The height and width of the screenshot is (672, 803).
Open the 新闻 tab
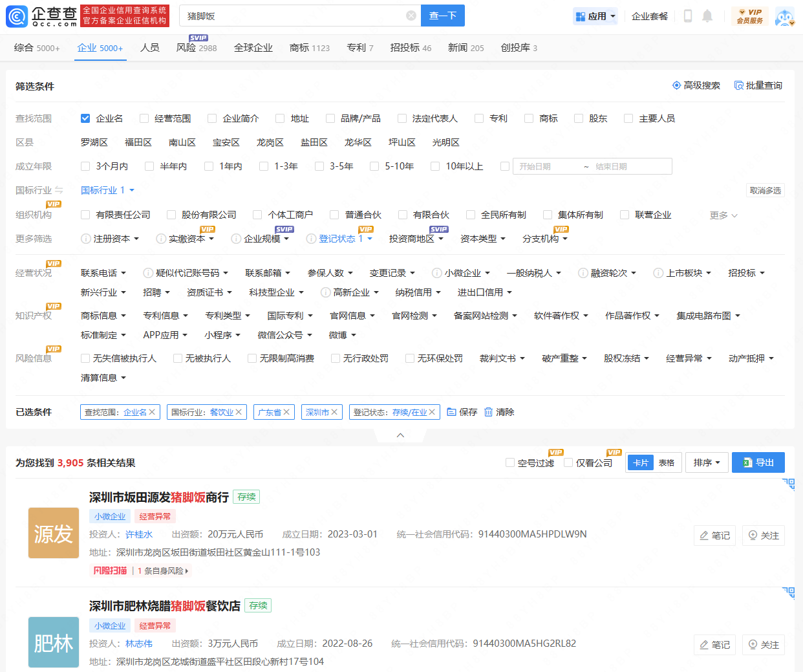pos(466,48)
